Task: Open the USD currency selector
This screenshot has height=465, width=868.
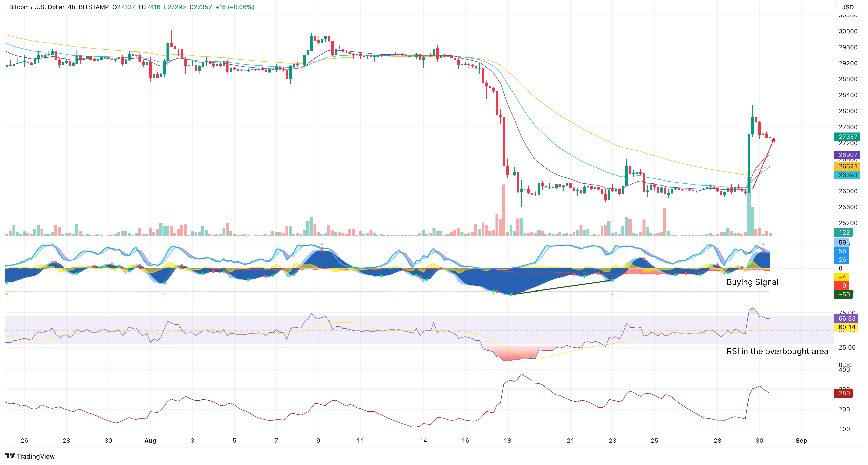Action: [x=847, y=7]
